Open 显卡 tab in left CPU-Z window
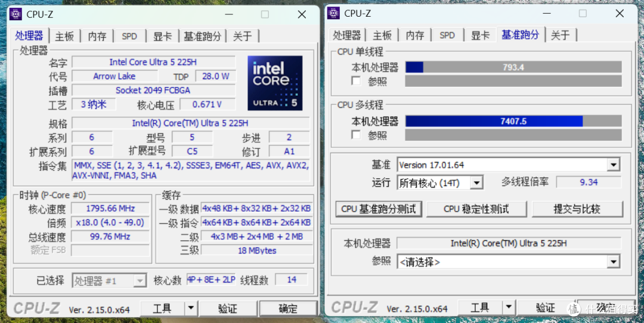This screenshot has width=644, height=323. [162, 36]
